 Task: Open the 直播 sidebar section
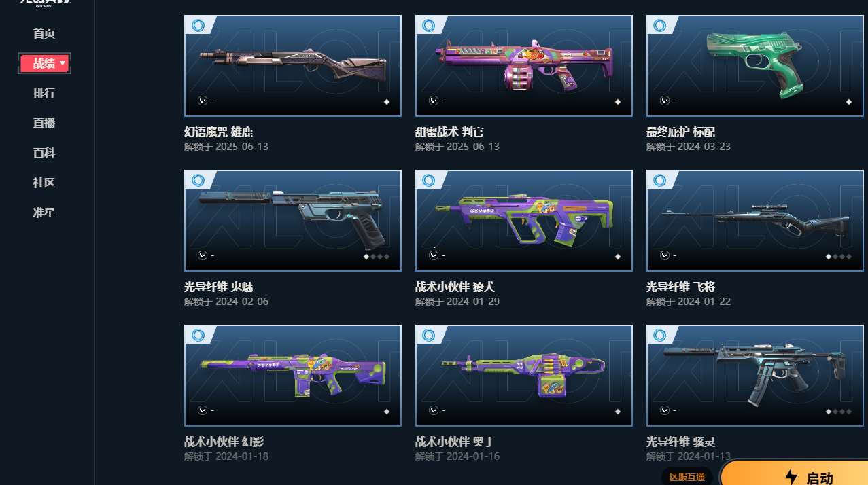pyautogui.click(x=44, y=123)
